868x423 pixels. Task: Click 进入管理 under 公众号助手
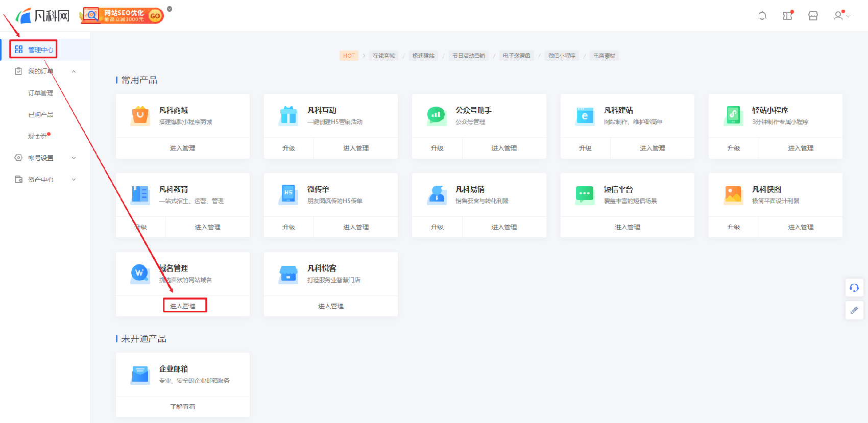point(504,148)
